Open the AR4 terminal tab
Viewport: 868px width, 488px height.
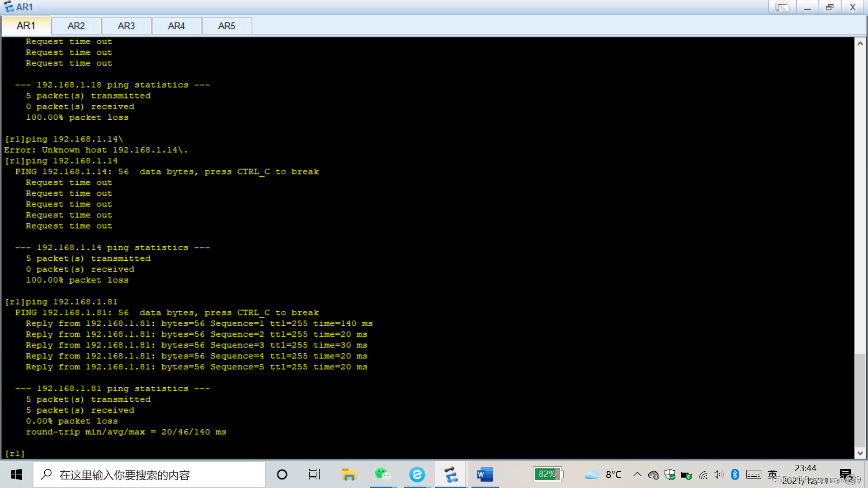pyautogui.click(x=176, y=26)
